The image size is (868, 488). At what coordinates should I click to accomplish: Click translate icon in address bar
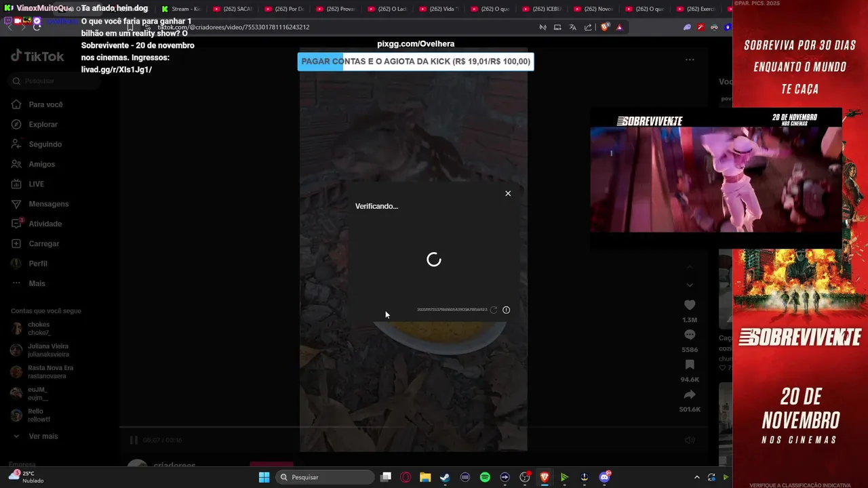pos(573,27)
